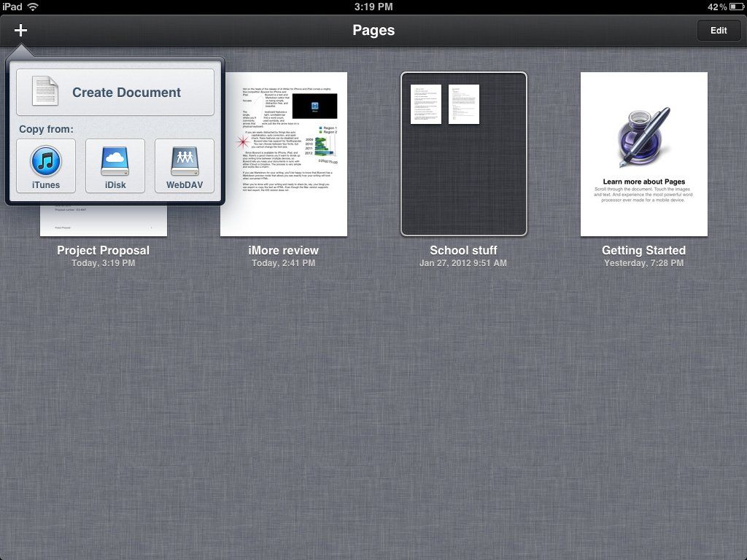Tap the plus icon to add a document
747x560 pixels.
click(x=20, y=30)
